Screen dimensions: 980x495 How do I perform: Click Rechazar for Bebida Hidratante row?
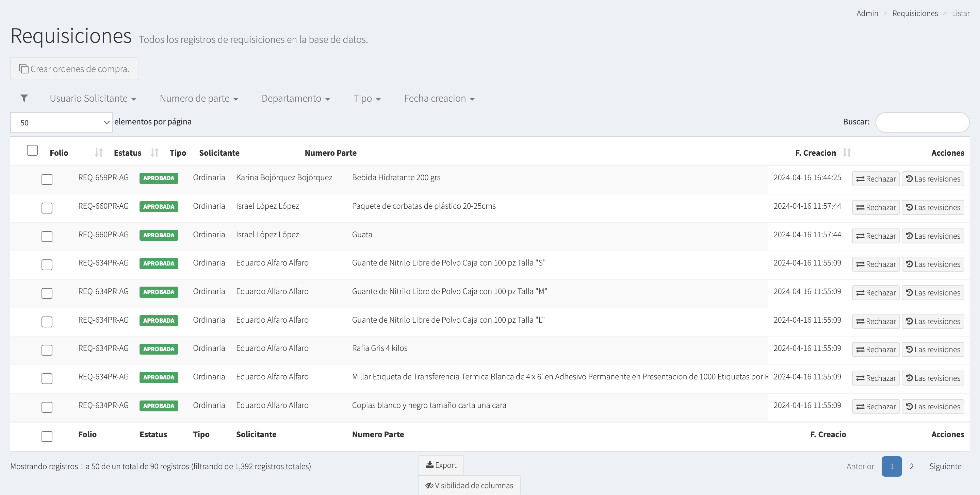[x=876, y=179]
